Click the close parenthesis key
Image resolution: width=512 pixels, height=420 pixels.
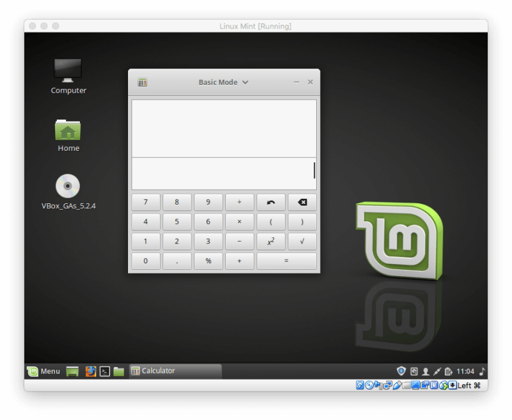[x=302, y=222]
